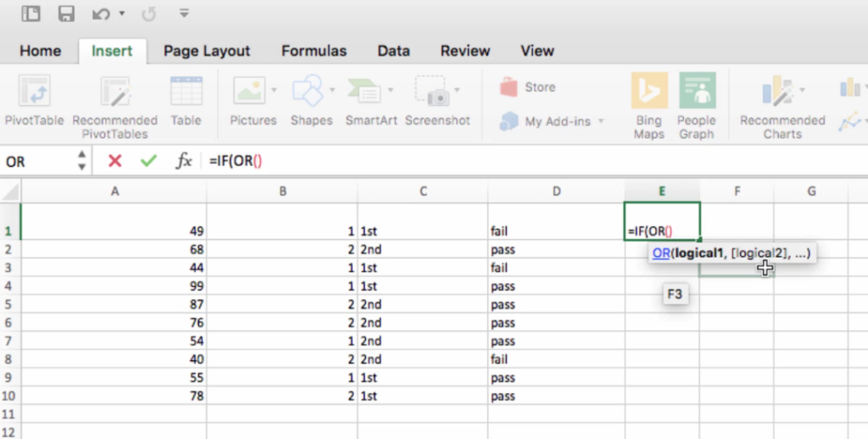Expand the Recommended Charts dropdown arrow

802,90
